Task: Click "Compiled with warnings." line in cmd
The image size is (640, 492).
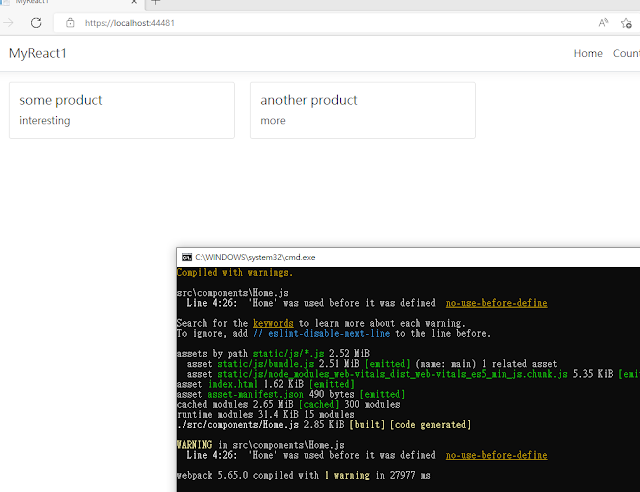Action: tap(235, 272)
